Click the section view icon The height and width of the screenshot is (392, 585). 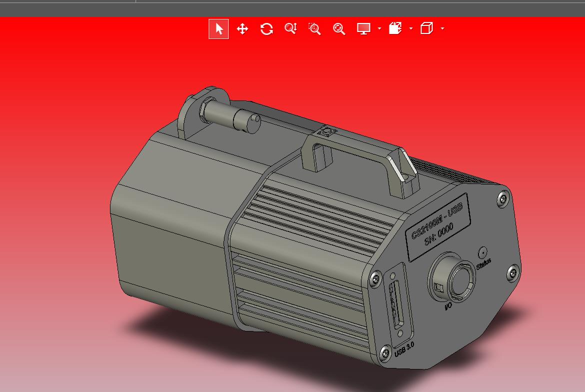pyautogui.click(x=395, y=28)
